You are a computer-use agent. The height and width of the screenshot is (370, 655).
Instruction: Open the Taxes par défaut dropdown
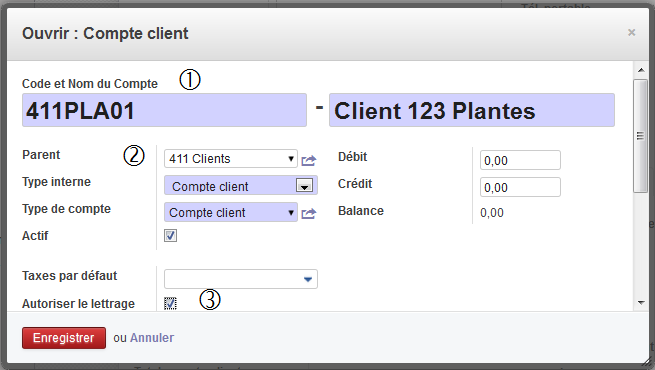[x=308, y=279]
